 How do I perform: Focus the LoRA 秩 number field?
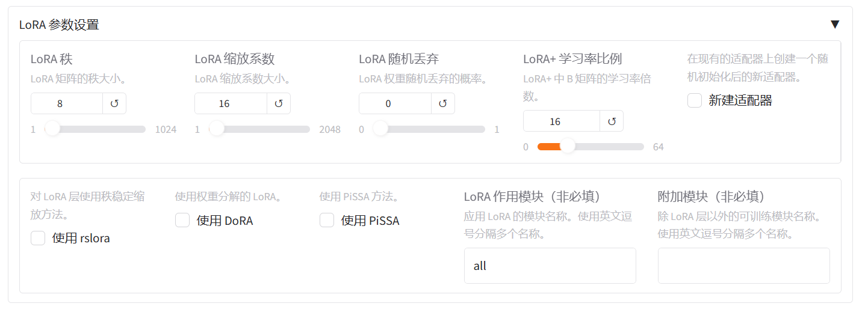(66, 103)
